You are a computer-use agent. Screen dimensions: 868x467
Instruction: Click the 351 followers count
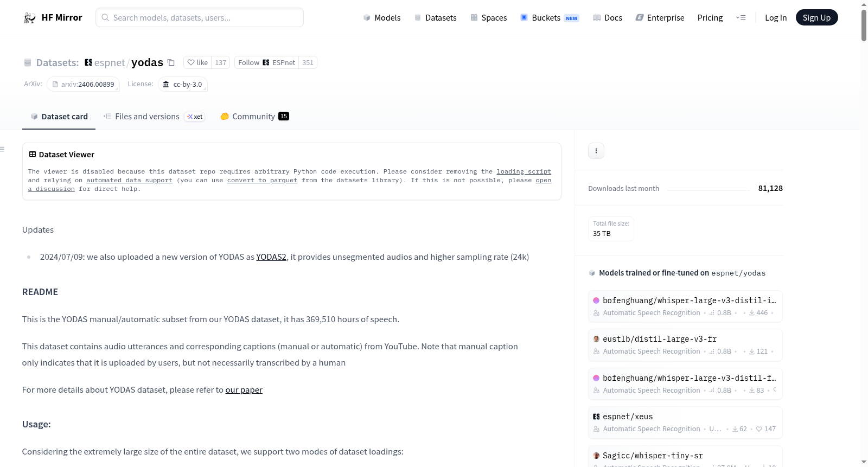tap(308, 62)
